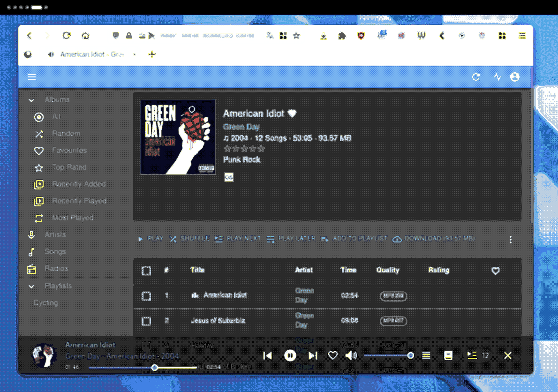Click the now-playing album thumbnail
The image size is (558, 392).
coord(45,355)
